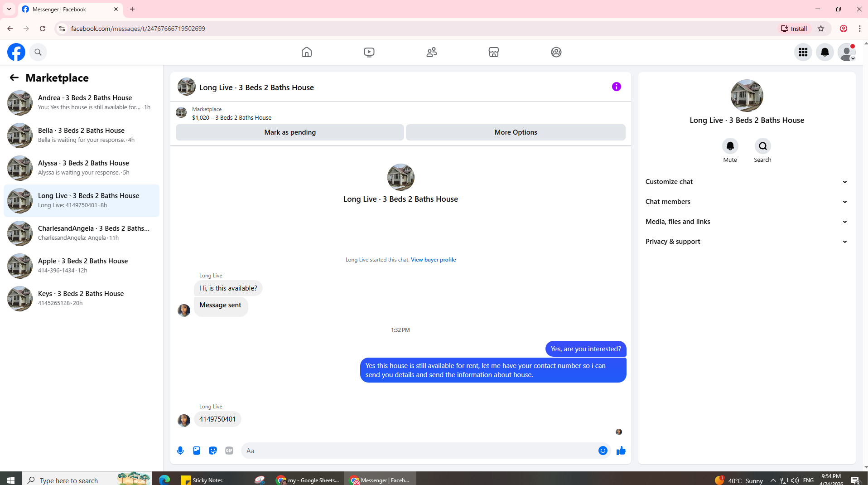Open the Windows Start menu
The width and height of the screenshot is (868, 485).
(11, 480)
